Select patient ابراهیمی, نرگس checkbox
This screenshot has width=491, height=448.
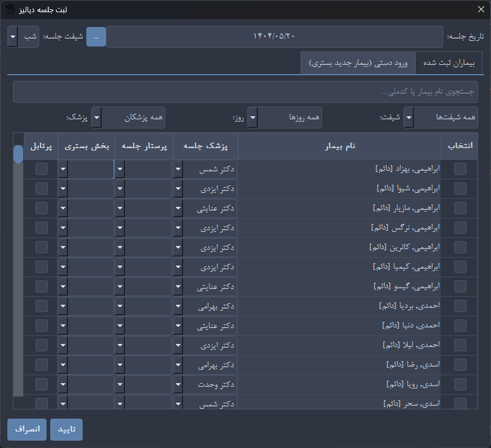pyautogui.click(x=460, y=228)
